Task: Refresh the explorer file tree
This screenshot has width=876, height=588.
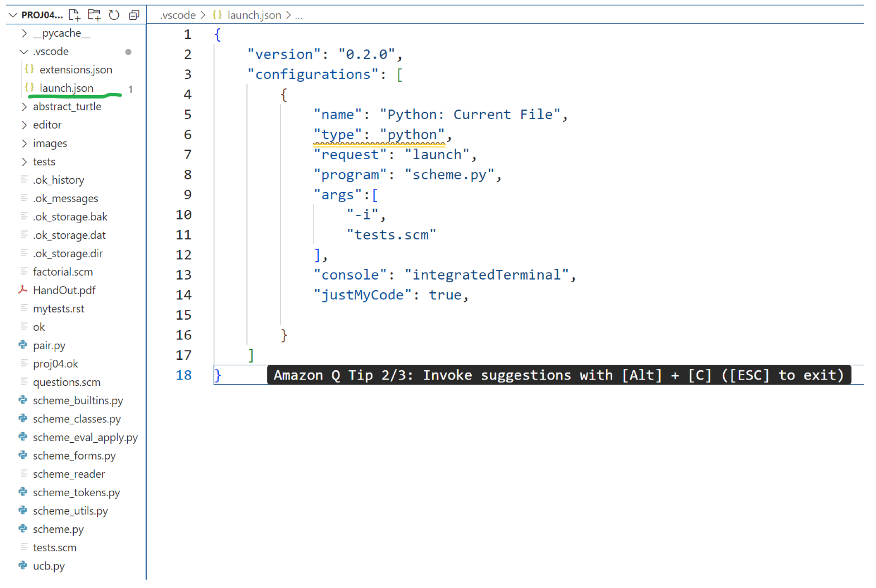Action: [x=114, y=15]
